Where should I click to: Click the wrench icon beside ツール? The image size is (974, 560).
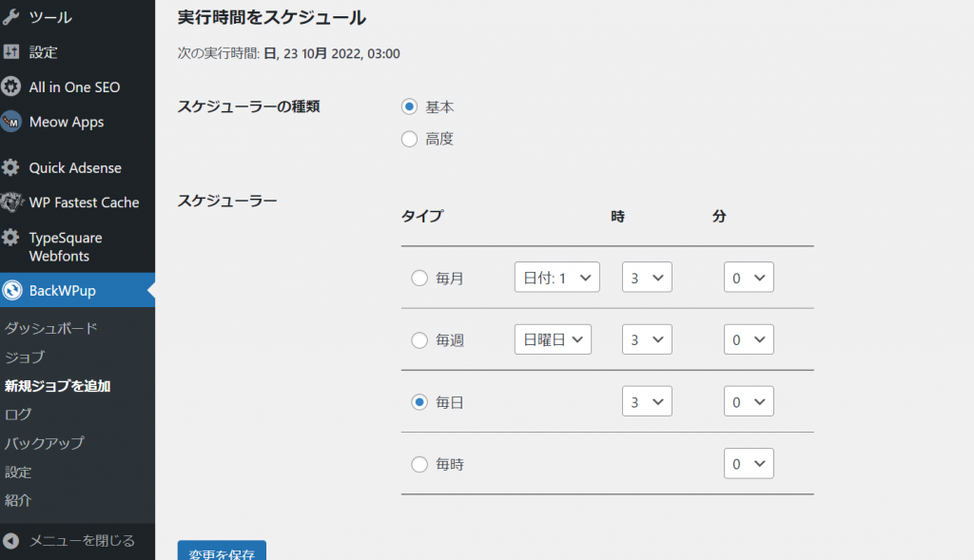point(11,18)
